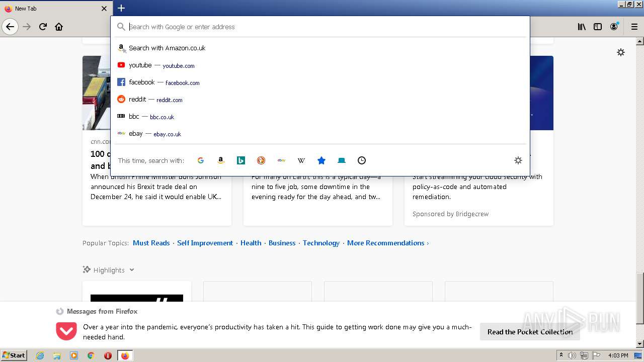Open new tab page personalize gear
Screen dimensions: 644x362
point(621,52)
